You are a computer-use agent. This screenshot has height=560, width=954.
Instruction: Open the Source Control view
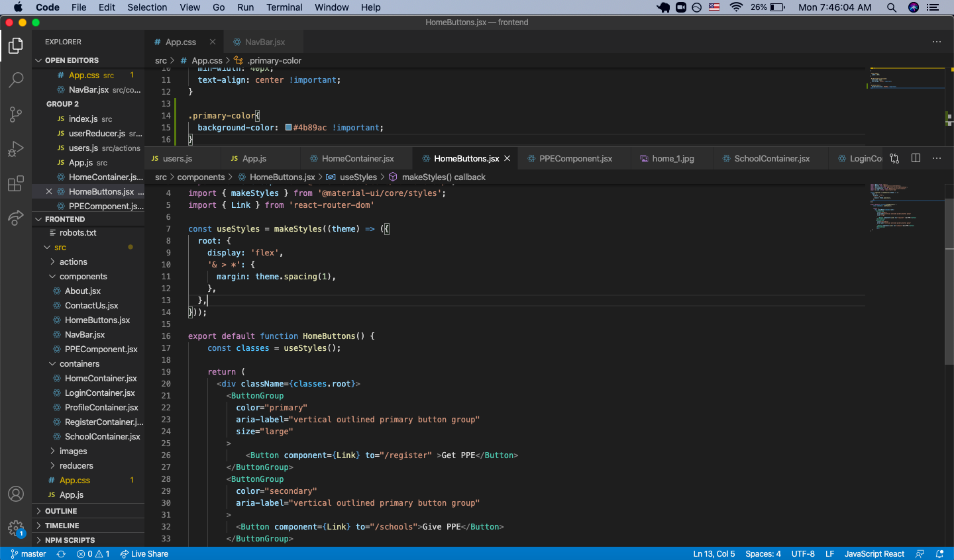tap(16, 114)
